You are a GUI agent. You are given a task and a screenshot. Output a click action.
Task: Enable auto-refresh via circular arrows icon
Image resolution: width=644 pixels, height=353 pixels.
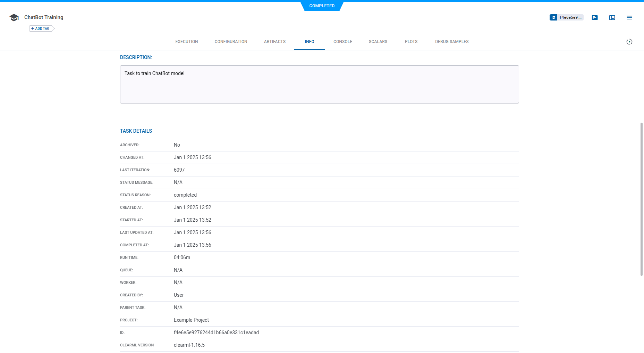pyautogui.click(x=630, y=41)
